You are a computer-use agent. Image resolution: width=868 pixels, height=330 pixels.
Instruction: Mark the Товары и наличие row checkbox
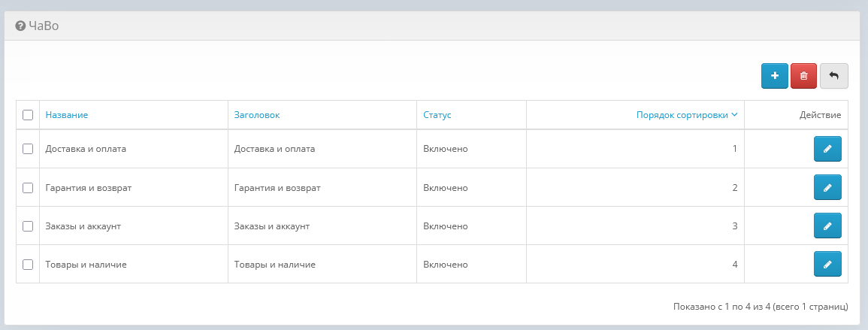click(28, 265)
